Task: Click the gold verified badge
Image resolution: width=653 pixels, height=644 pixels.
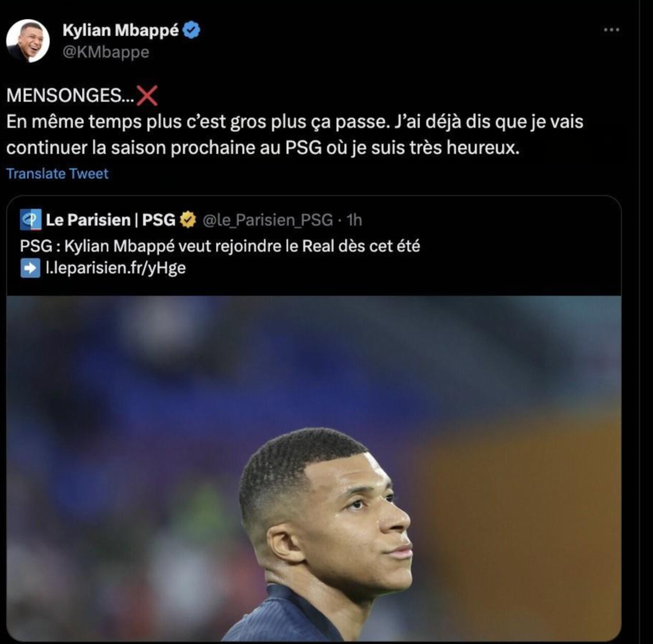Action: pyautogui.click(x=188, y=219)
